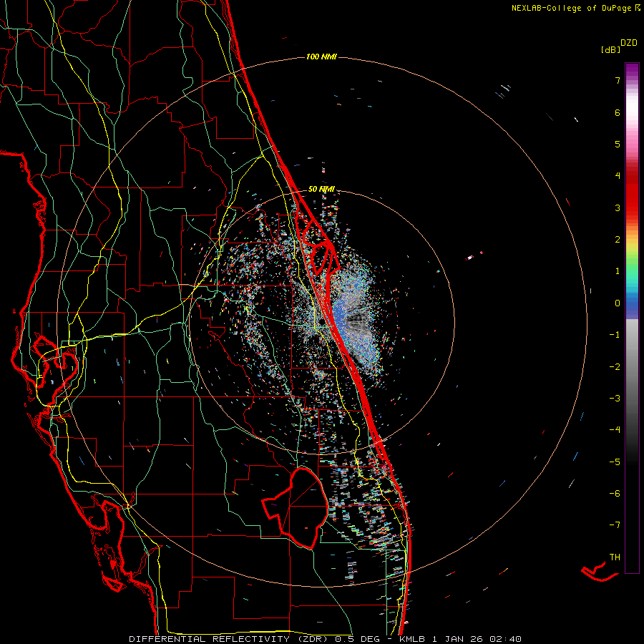Click the KMLB station identifier in caption

[412, 639]
